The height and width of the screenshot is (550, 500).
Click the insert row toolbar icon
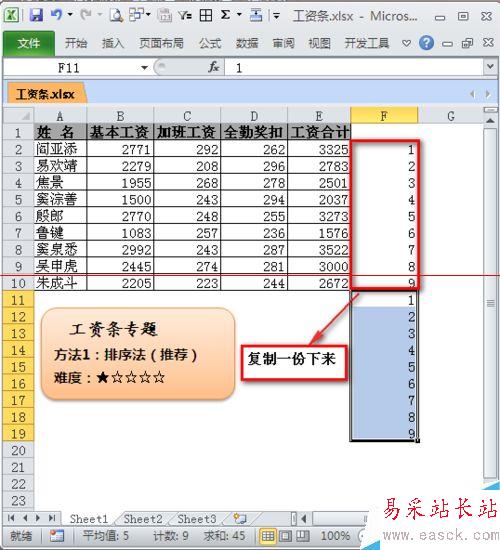tap(256, 15)
